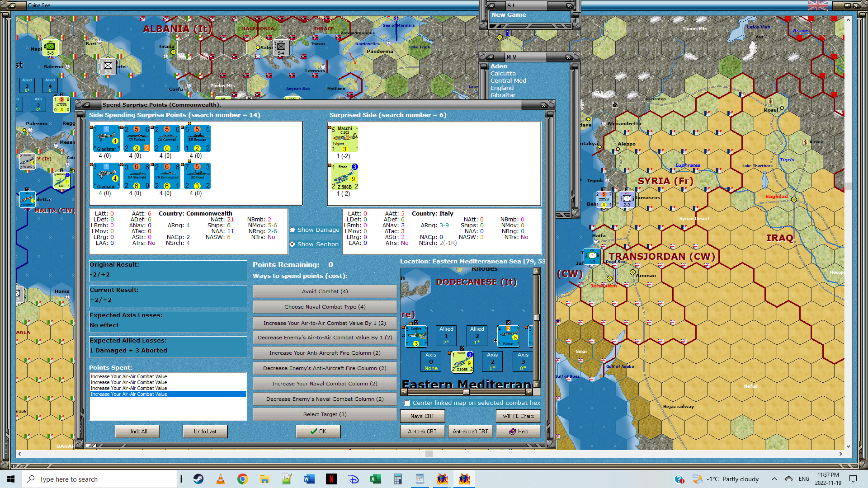The height and width of the screenshot is (488, 868).
Task: Select the BB Repulse battleship counter
Action: [x=197, y=139]
